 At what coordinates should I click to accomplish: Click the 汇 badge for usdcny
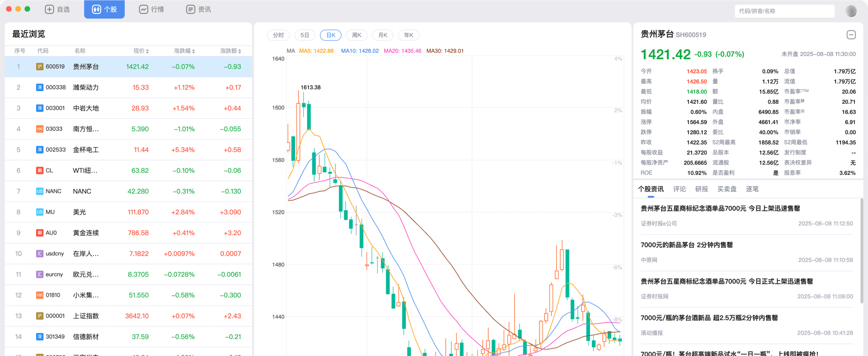(x=39, y=254)
